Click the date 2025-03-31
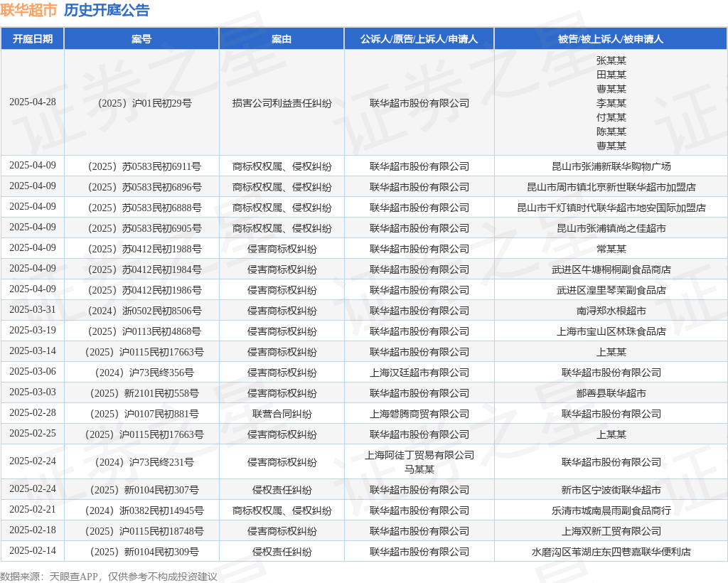The height and width of the screenshot is (583, 728). coord(33,309)
